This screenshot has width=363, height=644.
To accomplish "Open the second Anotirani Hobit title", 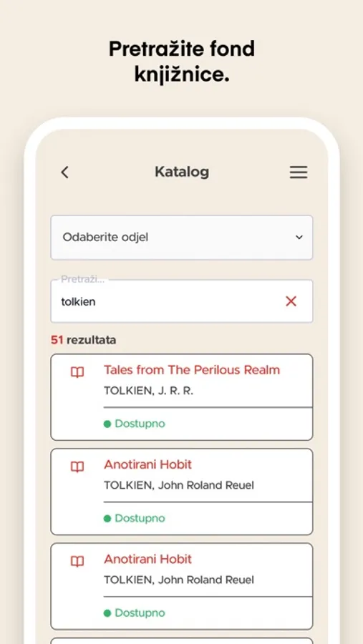I will (147, 559).
